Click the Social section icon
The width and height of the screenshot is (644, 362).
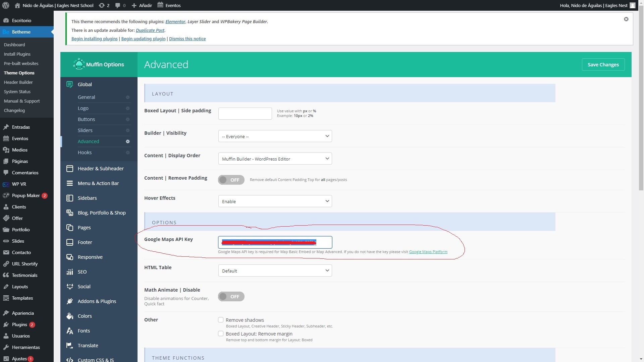(x=70, y=287)
